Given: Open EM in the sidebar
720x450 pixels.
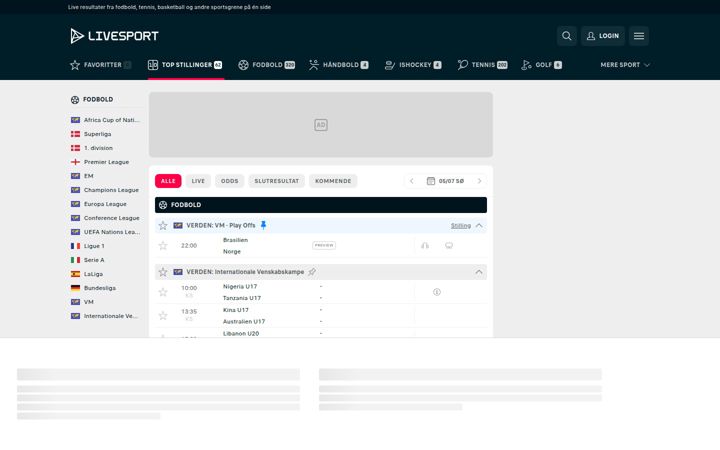Looking at the screenshot, I should coord(82,176).
